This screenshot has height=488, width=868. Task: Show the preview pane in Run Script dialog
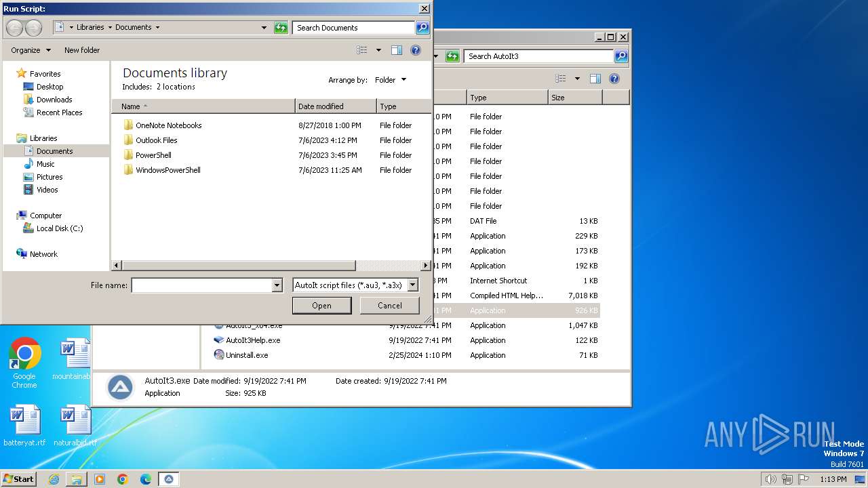[x=397, y=50]
